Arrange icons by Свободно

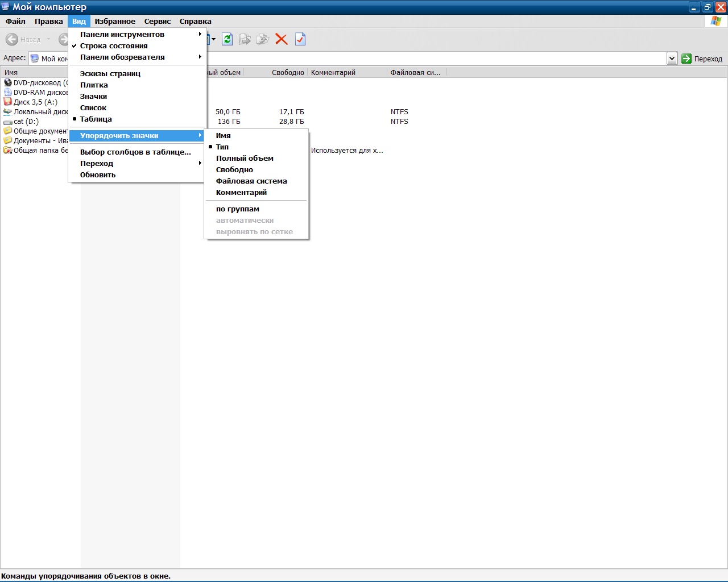click(x=257, y=169)
